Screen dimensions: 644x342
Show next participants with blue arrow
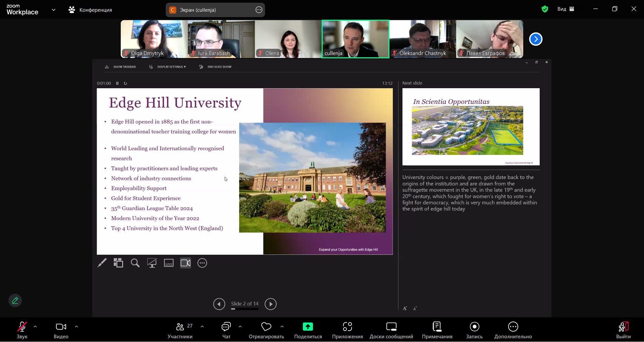(x=536, y=39)
